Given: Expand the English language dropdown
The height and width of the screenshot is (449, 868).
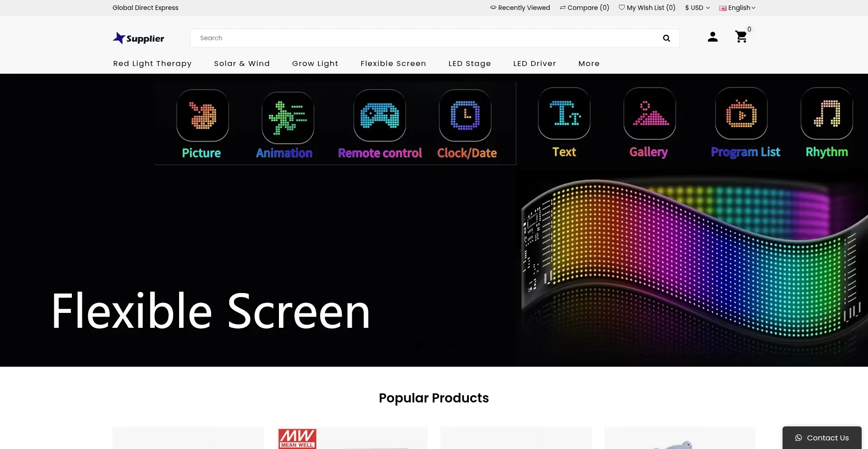Looking at the screenshot, I should 738,8.
